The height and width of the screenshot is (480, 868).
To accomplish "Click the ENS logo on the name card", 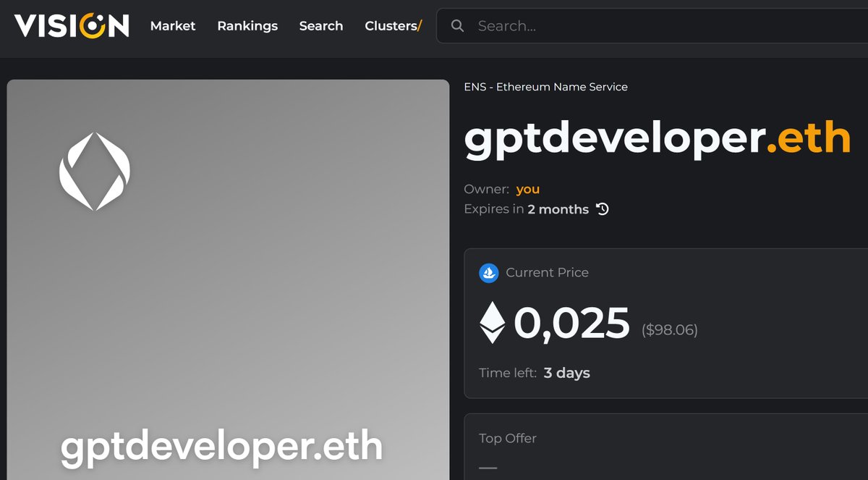I will (95, 172).
